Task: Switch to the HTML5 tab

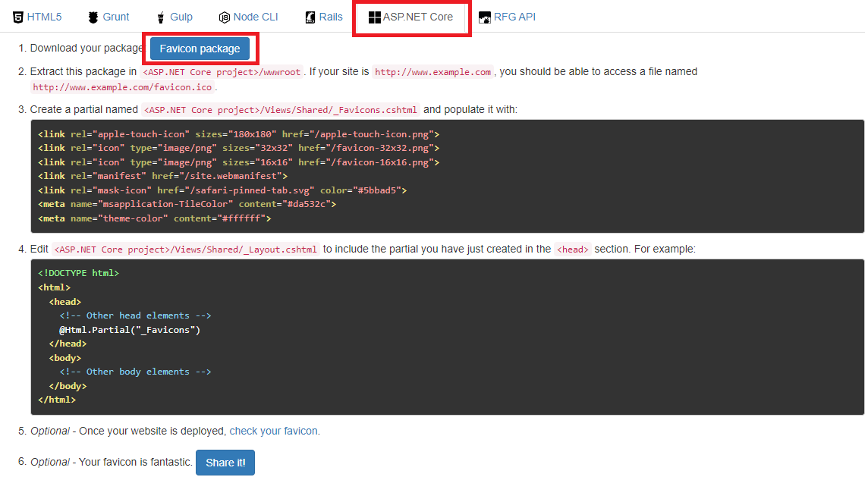Action: pos(37,17)
